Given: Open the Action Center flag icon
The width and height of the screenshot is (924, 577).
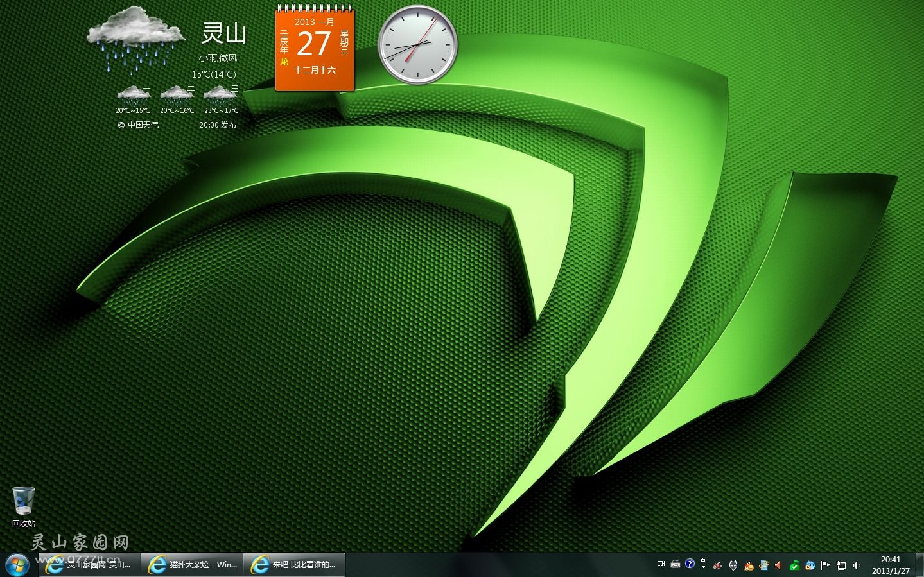Looking at the screenshot, I should [825, 565].
